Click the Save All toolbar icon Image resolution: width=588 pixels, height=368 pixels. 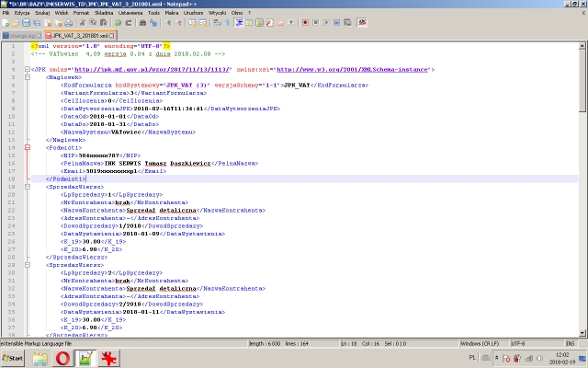pyautogui.click(x=37, y=25)
